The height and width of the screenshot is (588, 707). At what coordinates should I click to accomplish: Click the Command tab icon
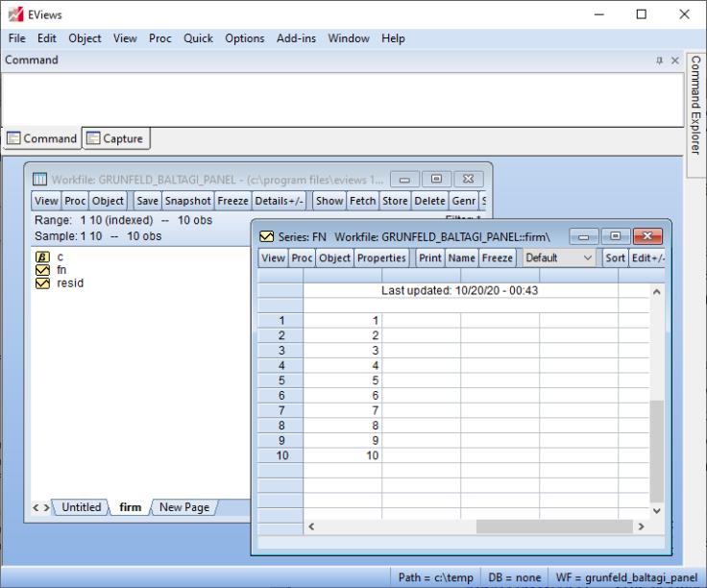coord(13,138)
